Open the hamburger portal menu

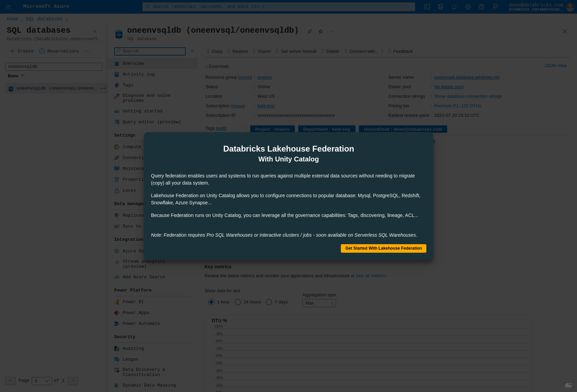pyautogui.click(x=8, y=7)
